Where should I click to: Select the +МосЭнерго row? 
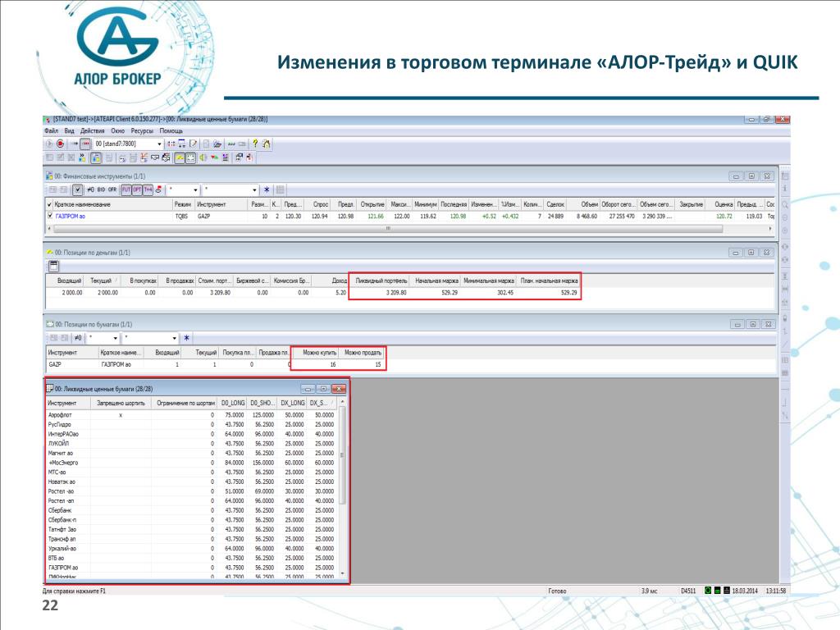click(x=191, y=463)
